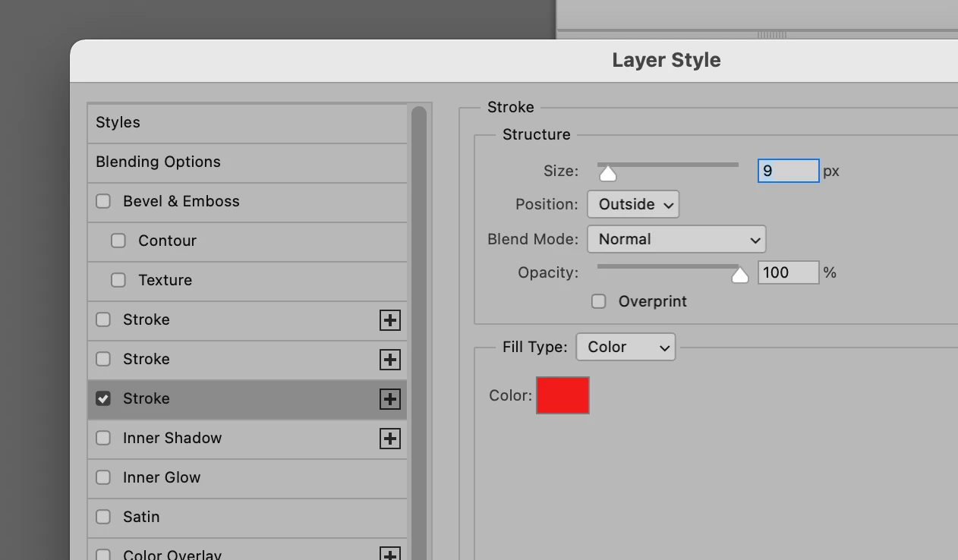Open the Fill Type dropdown set to Color
958x560 pixels.
pos(626,347)
